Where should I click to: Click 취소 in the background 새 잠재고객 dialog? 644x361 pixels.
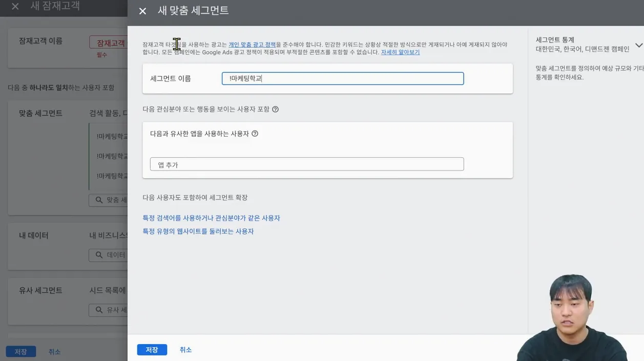pos(54,352)
